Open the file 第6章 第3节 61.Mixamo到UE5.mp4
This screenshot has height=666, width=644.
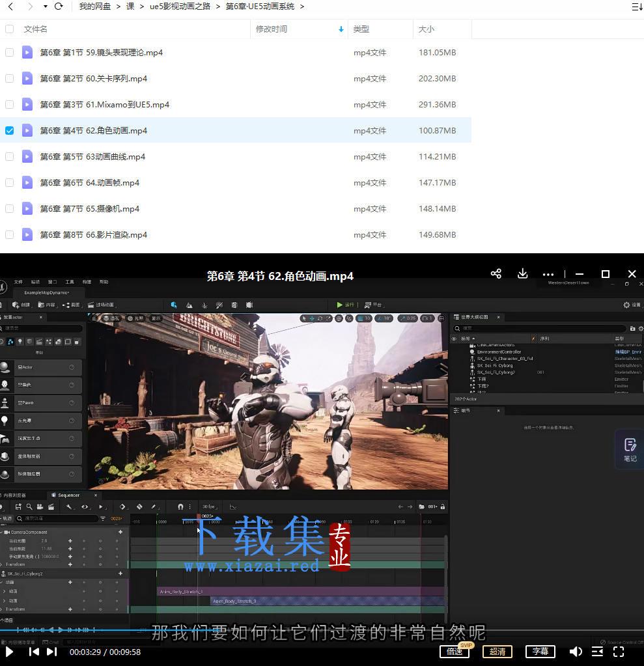coord(104,104)
